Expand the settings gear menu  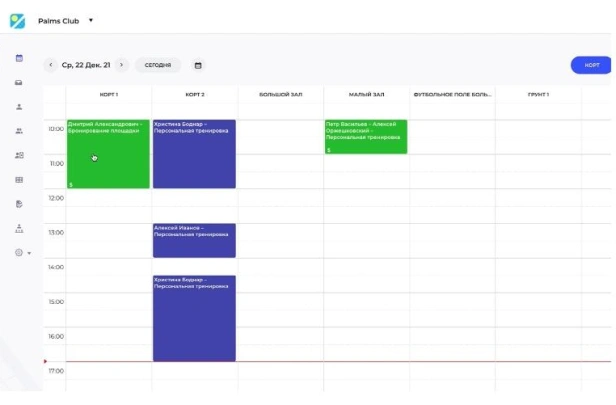[x=21, y=253]
